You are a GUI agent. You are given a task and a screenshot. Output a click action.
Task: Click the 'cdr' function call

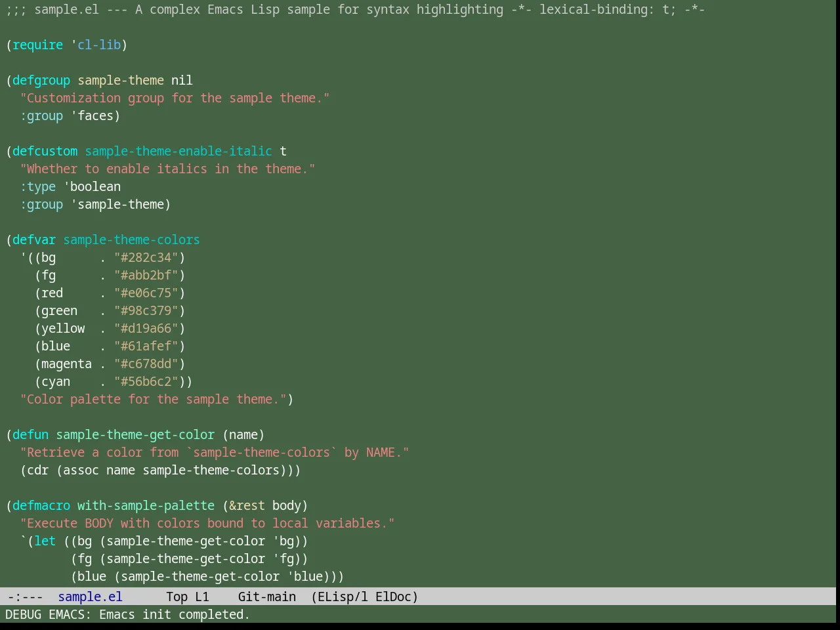pos(38,470)
